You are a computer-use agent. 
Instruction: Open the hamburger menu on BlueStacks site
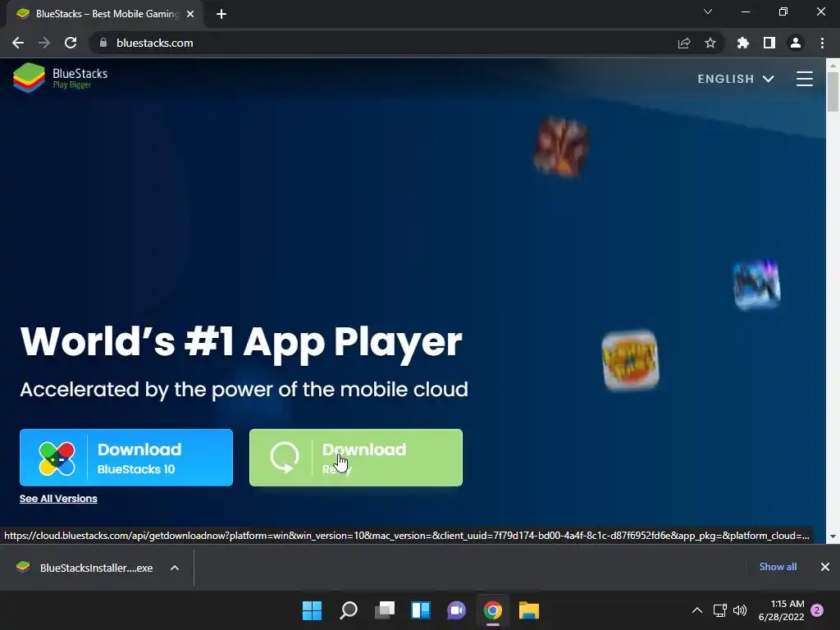pyautogui.click(x=804, y=79)
